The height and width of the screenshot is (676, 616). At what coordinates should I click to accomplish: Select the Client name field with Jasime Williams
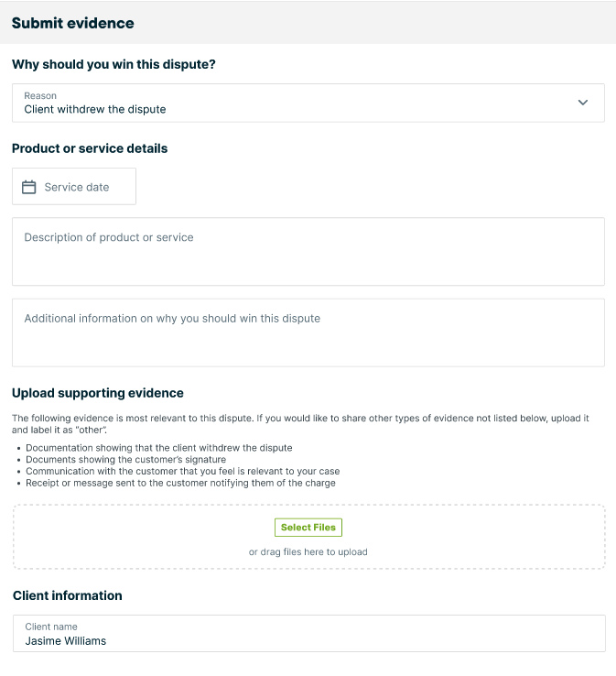[x=308, y=633]
